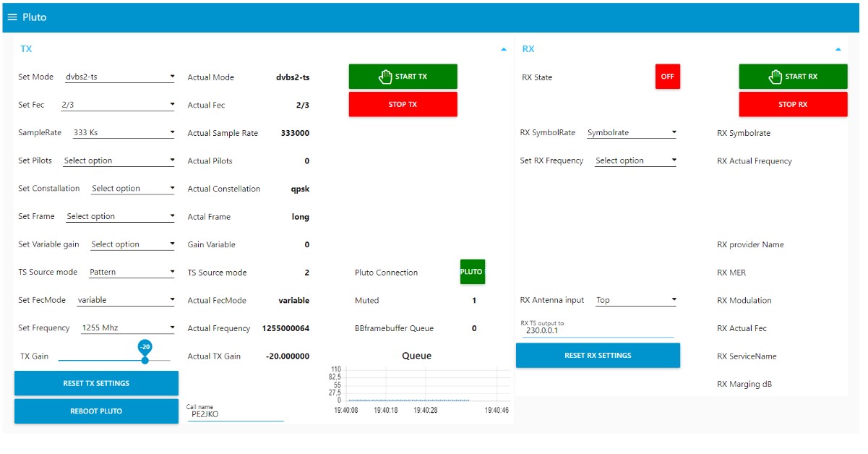868x454 pixels.
Task: Open the Set Fec 2/3 dropdown
Action: click(x=118, y=105)
